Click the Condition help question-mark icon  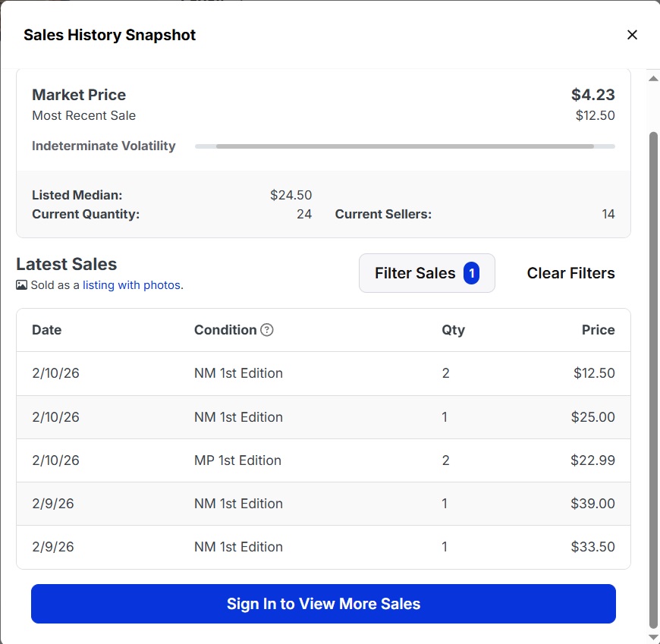267,330
